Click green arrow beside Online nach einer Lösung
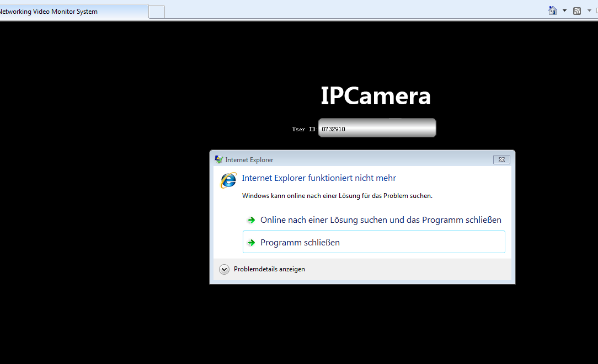This screenshot has width=598, height=364. (252, 220)
